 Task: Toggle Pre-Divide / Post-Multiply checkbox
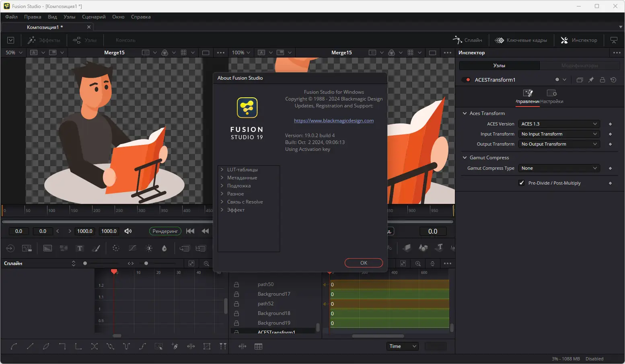point(522,183)
